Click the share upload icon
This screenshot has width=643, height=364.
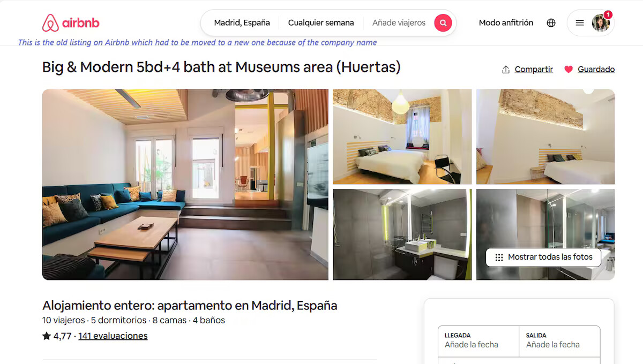[x=506, y=70]
